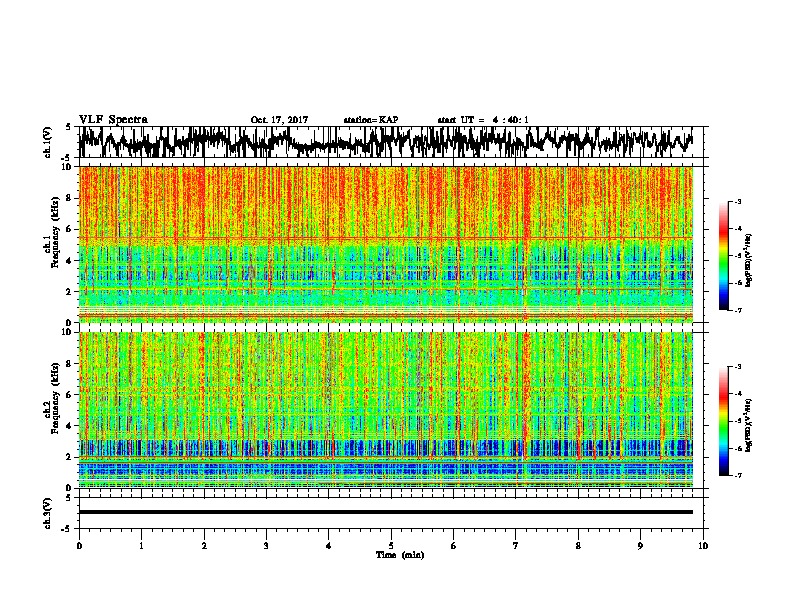Viewport: 792px width, 612px height.
Task: Click the ch.1 voltage waveform trace
Action: 386,142
